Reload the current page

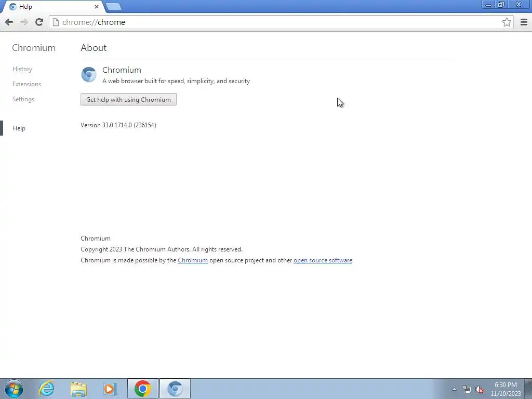[x=39, y=22]
